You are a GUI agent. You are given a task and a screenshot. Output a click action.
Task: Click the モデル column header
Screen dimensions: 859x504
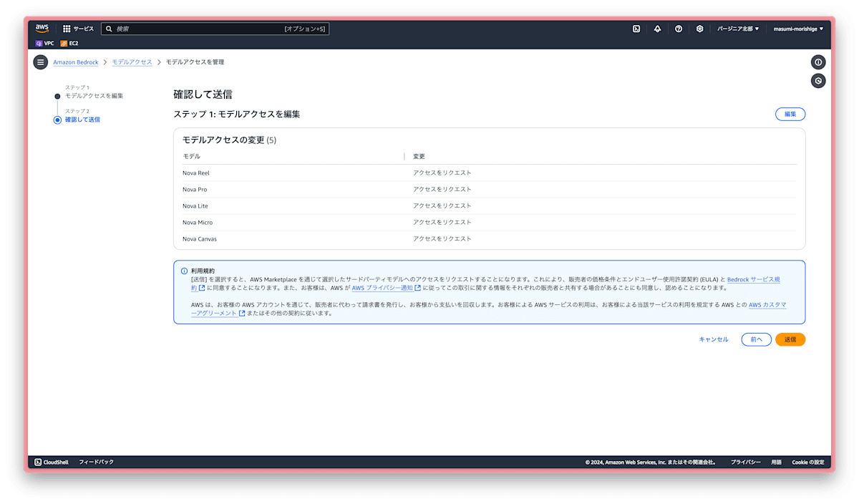tap(191, 156)
